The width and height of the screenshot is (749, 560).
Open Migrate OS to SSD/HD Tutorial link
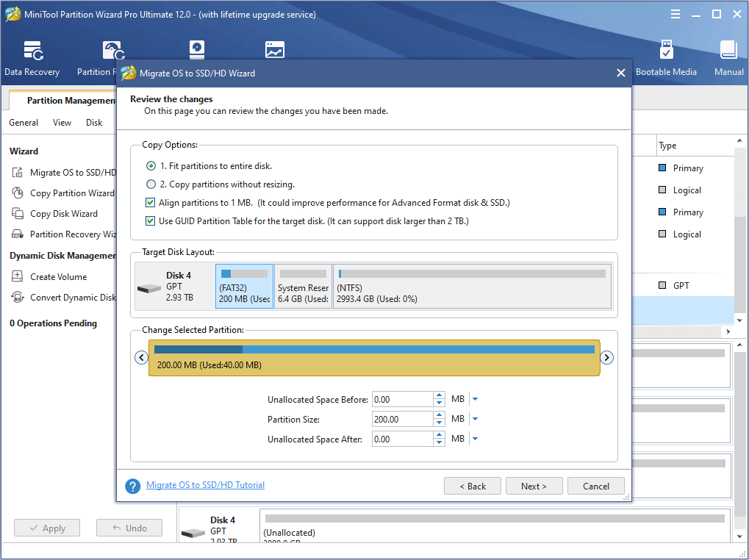[205, 485]
